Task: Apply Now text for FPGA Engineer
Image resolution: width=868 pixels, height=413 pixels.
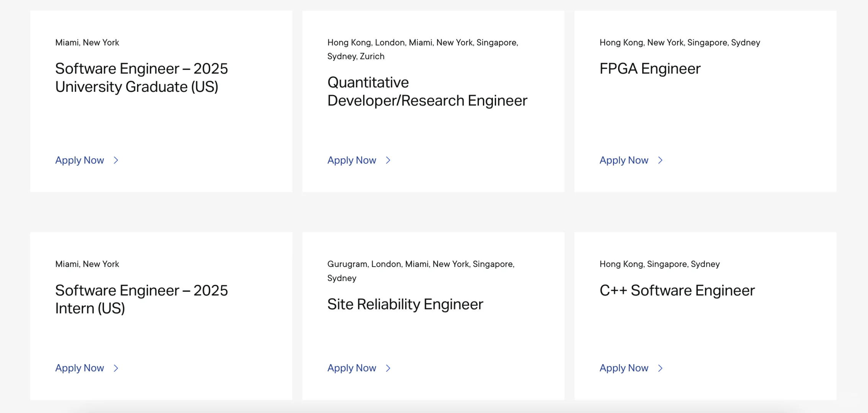Action: click(624, 160)
